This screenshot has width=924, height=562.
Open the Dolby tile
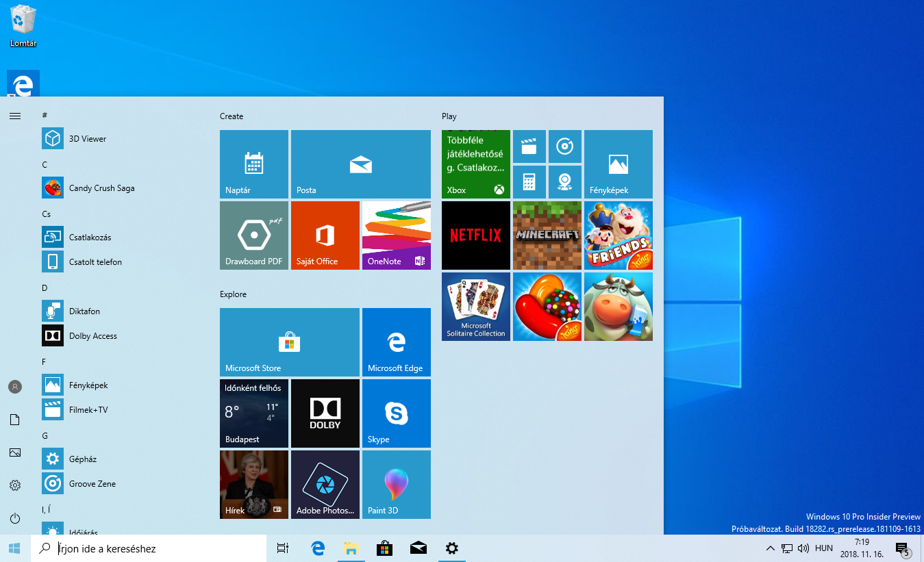pyautogui.click(x=325, y=413)
